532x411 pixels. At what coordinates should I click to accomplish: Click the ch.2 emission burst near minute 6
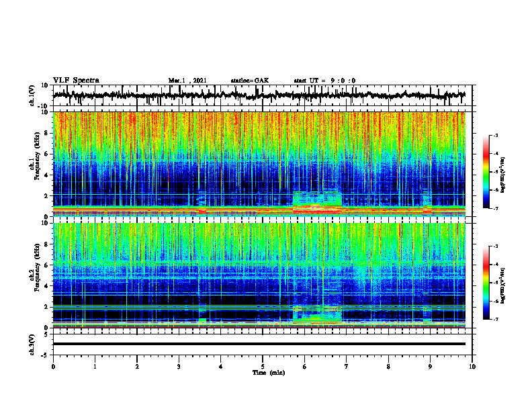317,314
